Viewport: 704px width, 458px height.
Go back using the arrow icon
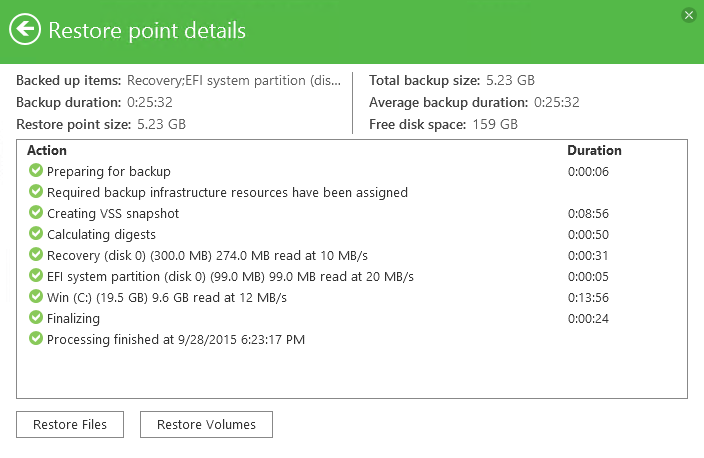[25, 30]
